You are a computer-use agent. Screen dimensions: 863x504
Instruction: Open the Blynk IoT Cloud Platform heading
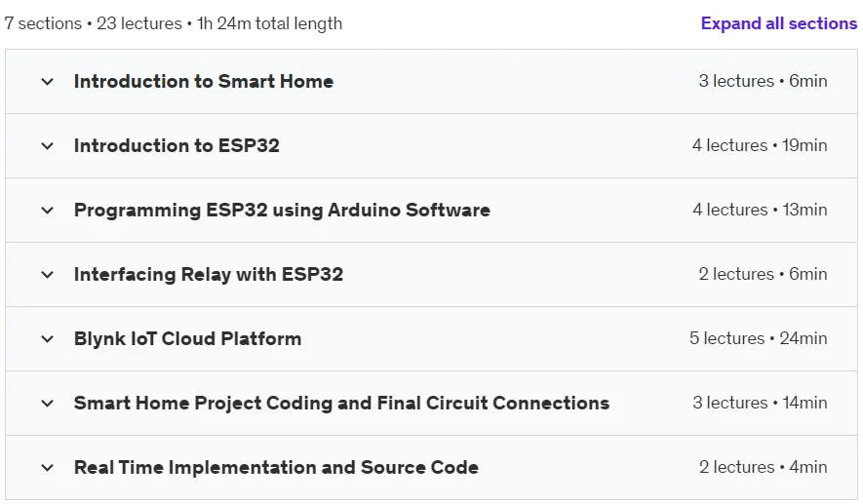pyautogui.click(x=187, y=339)
